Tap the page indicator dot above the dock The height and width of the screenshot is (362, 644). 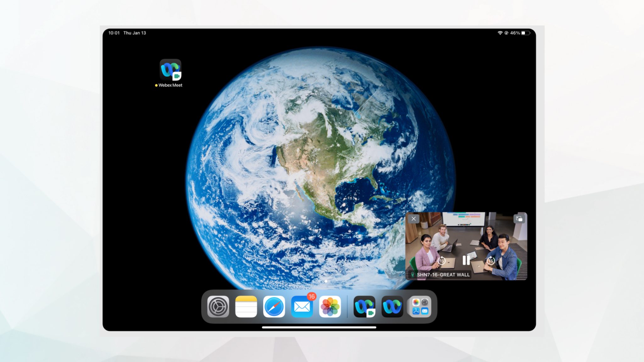tap(326, 281)
